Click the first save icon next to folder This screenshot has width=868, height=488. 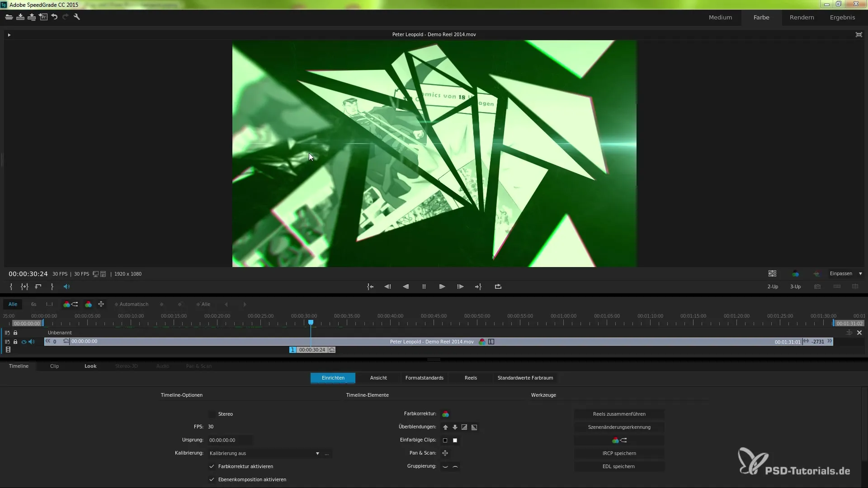point(20,17)
